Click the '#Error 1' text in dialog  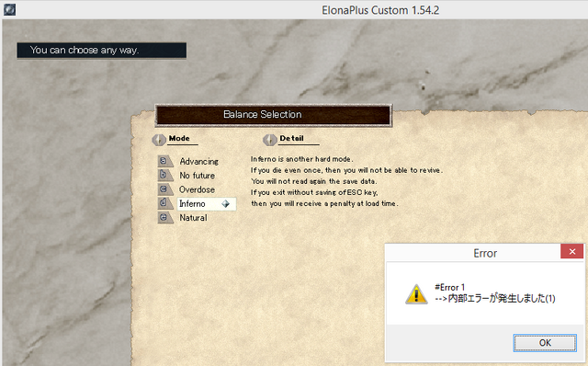[449, 288]
